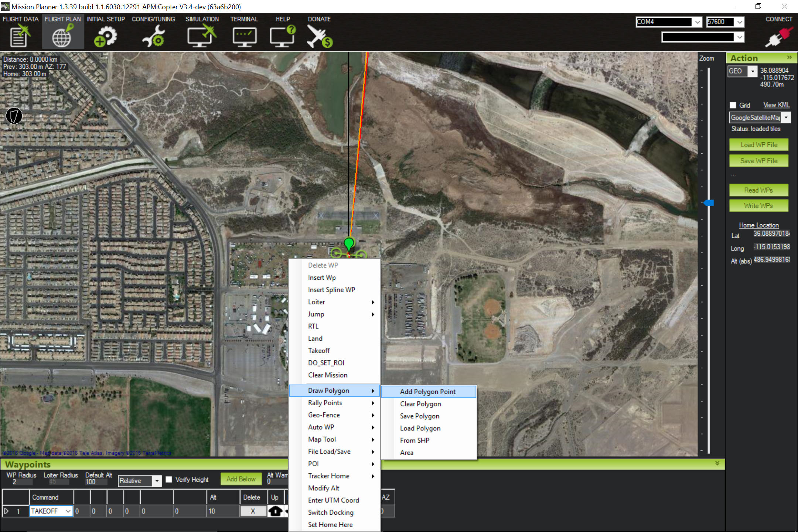Open the COM4 port dropdown
798x532 pixels.
click(x=697, y=22)
